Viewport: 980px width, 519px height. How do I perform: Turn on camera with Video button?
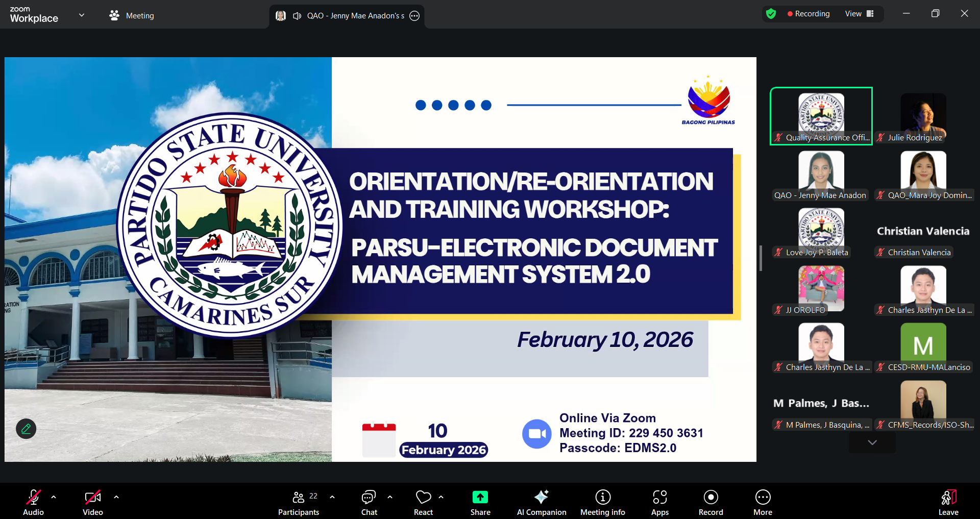[92, 502]
